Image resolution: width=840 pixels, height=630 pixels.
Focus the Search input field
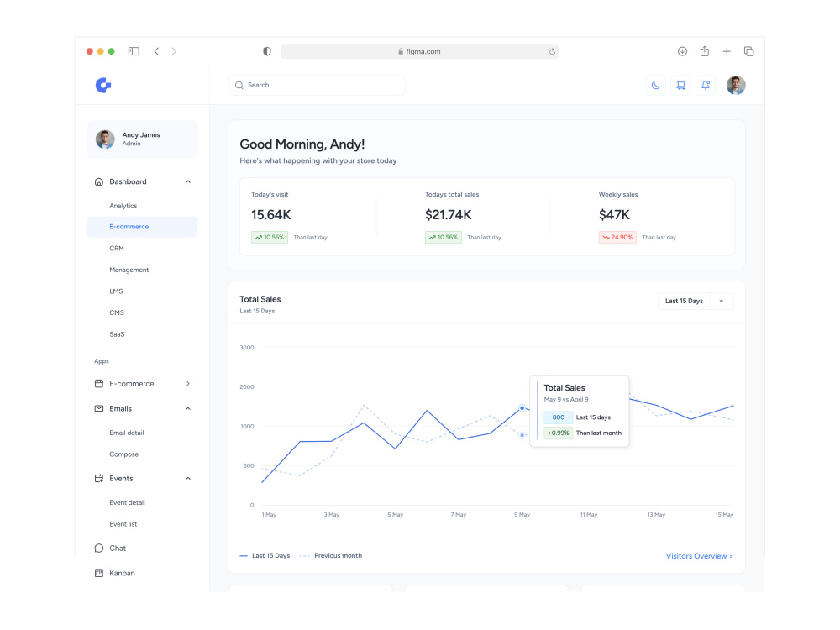317,85
